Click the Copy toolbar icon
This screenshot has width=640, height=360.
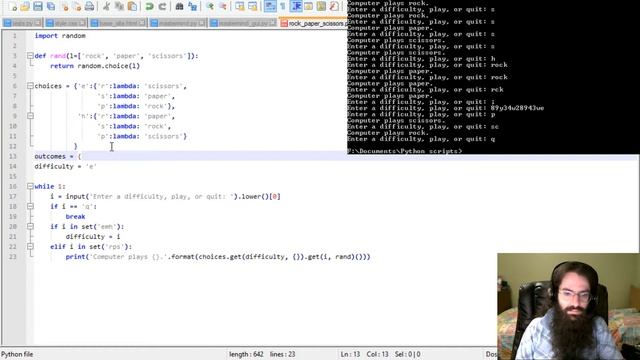coord(119,6)
